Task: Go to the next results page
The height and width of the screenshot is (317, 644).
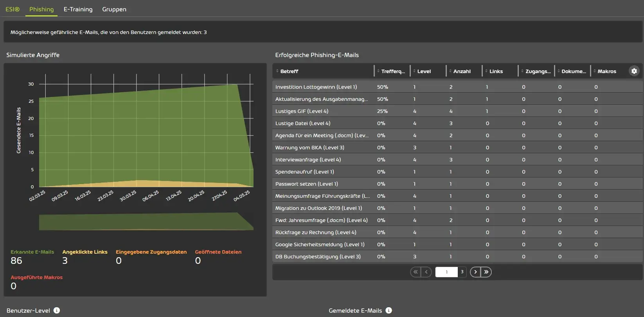Action: tap(475, 272)
